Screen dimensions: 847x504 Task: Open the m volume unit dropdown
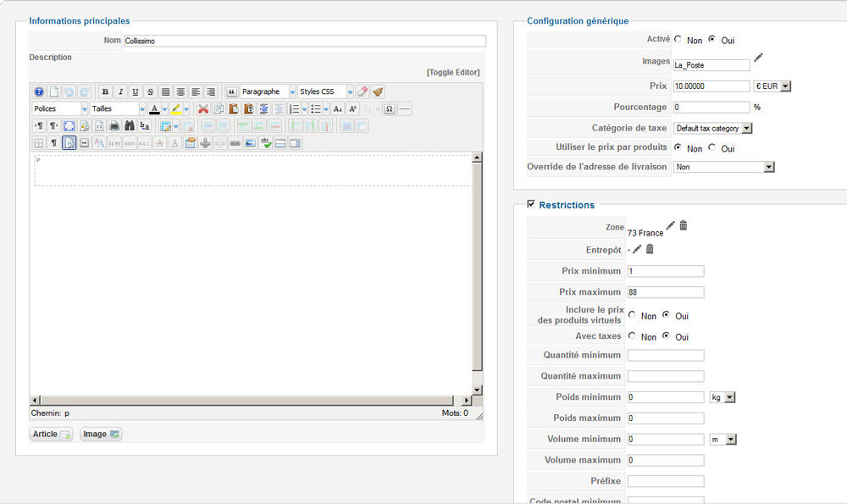pyautogui.click(x=722, y=439)
